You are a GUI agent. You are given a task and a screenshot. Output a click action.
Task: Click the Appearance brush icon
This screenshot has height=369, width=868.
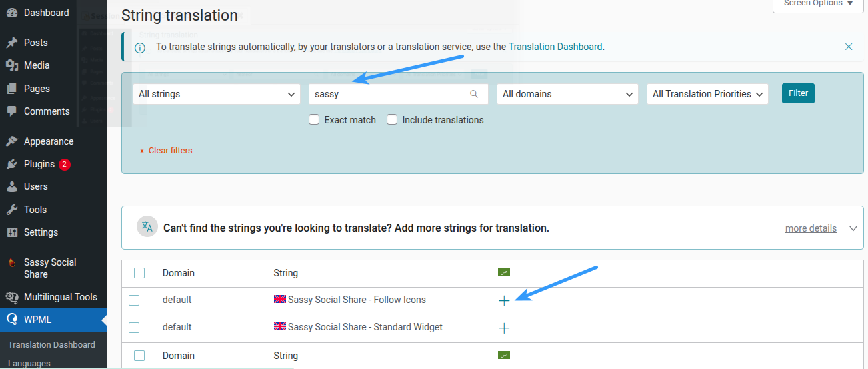(x=11, y=141)
